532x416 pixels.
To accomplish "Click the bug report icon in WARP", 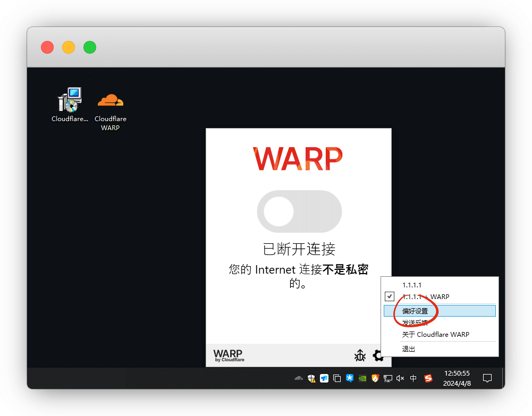I will 360,355.
